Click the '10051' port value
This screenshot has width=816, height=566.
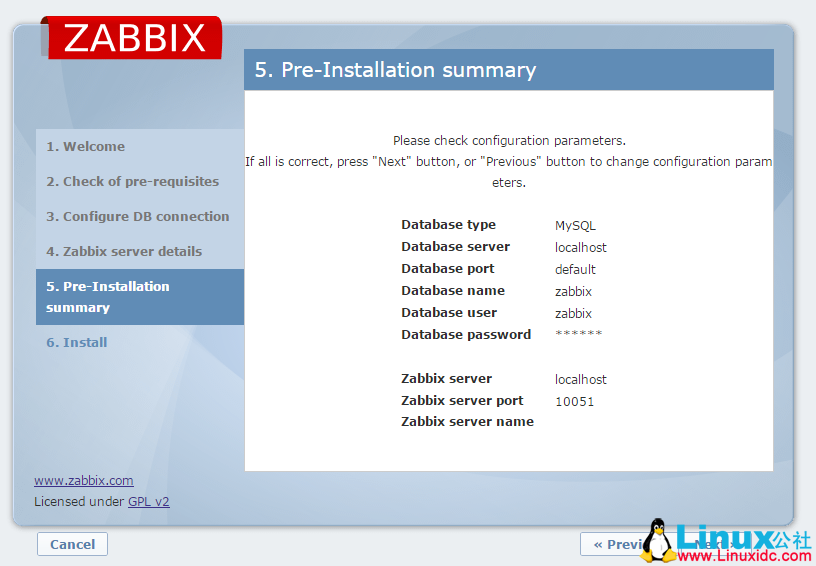(575, 402)
